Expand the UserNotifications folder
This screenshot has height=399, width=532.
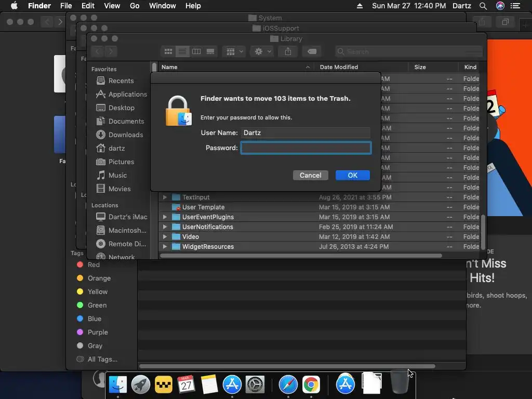click(165, 227)
